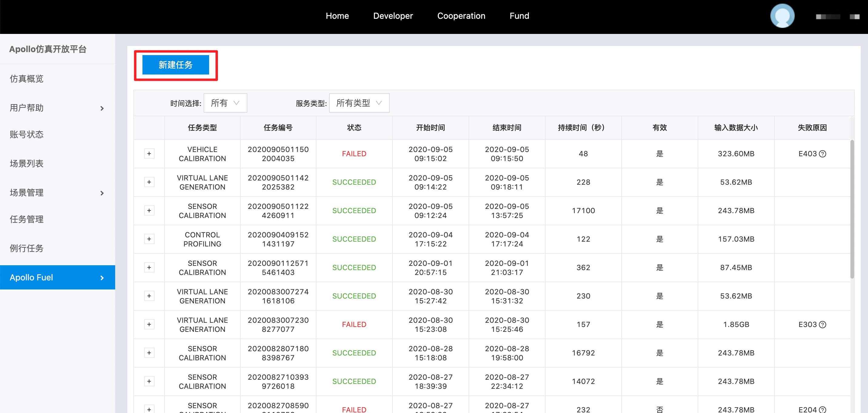
Task: Expand 用户帮助 submenu arrow
Action: point(102,108)
